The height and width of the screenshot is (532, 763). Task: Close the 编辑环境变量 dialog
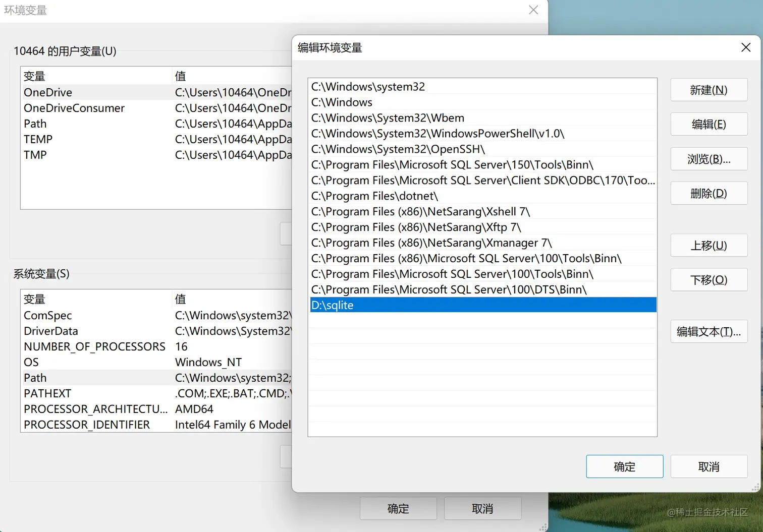tap(746, 47)
